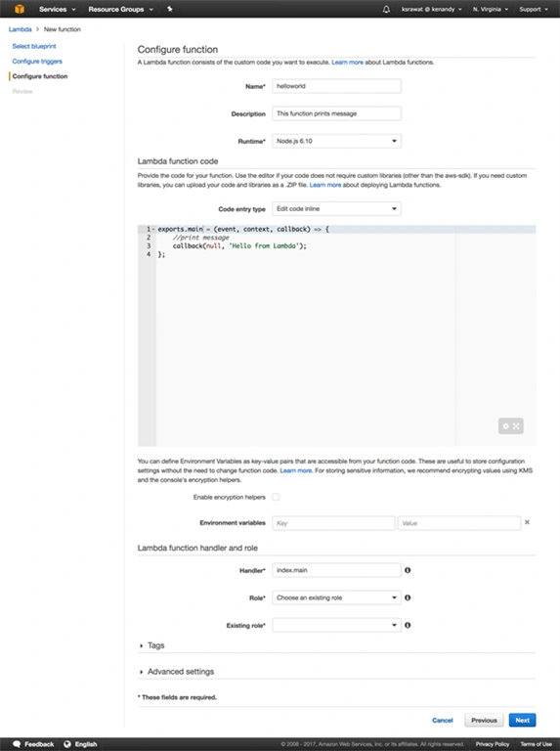Click the Existing role info icon
This screenshot has height=751, width=560.
pyautogui.click(x=408, y=625)
